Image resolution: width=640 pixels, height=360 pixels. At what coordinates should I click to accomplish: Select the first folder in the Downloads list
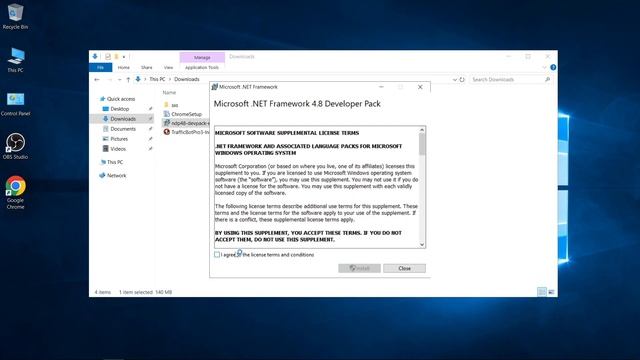(x=171, y=105)
